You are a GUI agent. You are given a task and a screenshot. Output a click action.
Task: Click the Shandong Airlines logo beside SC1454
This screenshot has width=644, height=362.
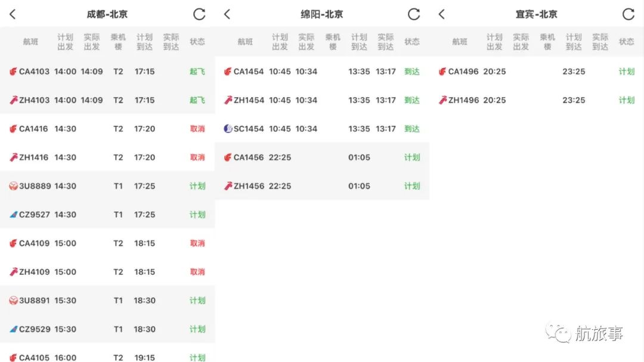coord(228,129)
